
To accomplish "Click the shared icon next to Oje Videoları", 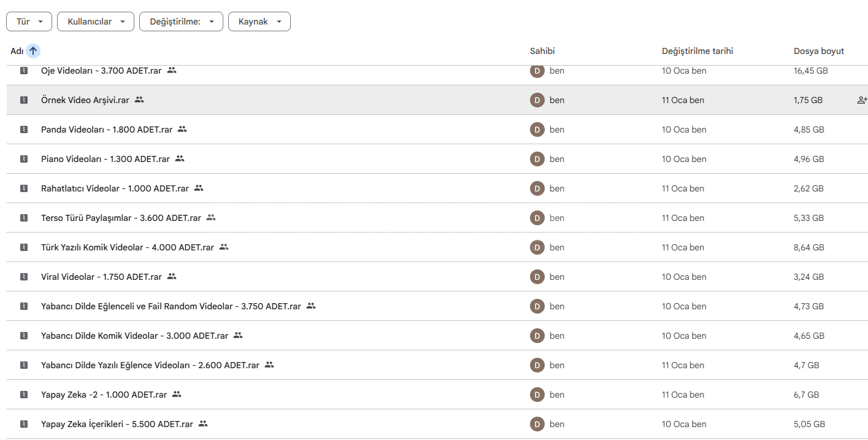I will (172, 71).
